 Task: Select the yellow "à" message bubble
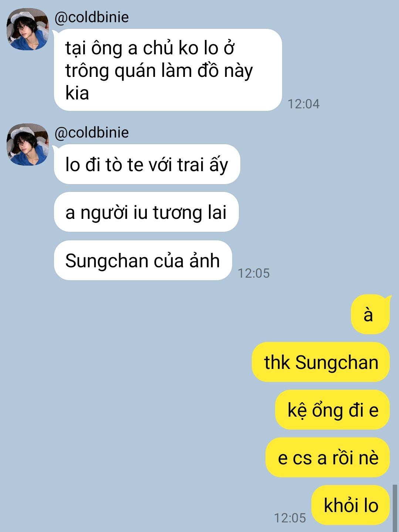pos(370,314)
